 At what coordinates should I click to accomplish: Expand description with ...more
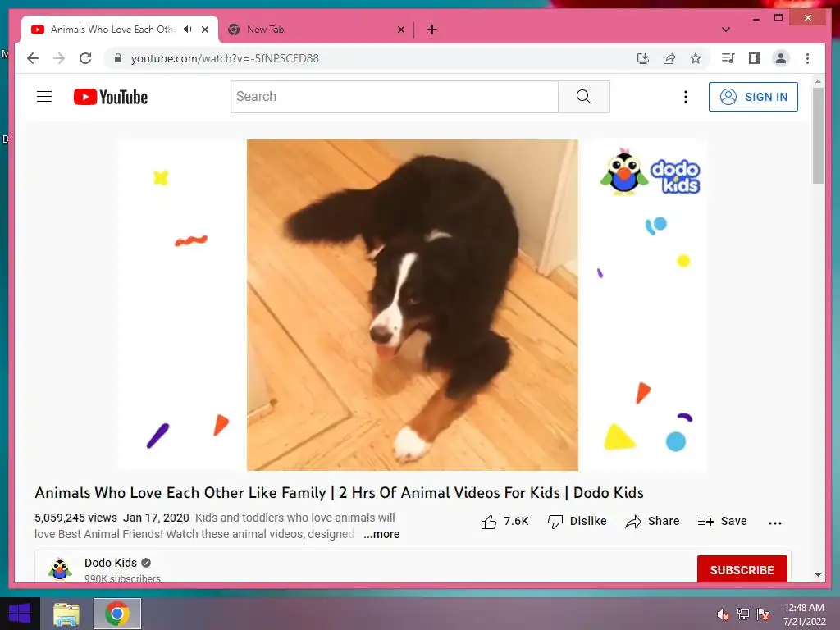(x=381, y=534)
